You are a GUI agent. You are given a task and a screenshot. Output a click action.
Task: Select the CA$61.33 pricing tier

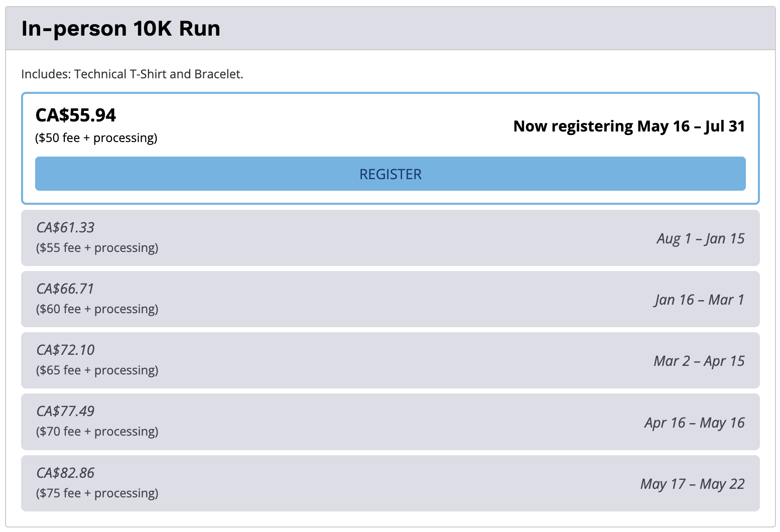click(390, 238)
